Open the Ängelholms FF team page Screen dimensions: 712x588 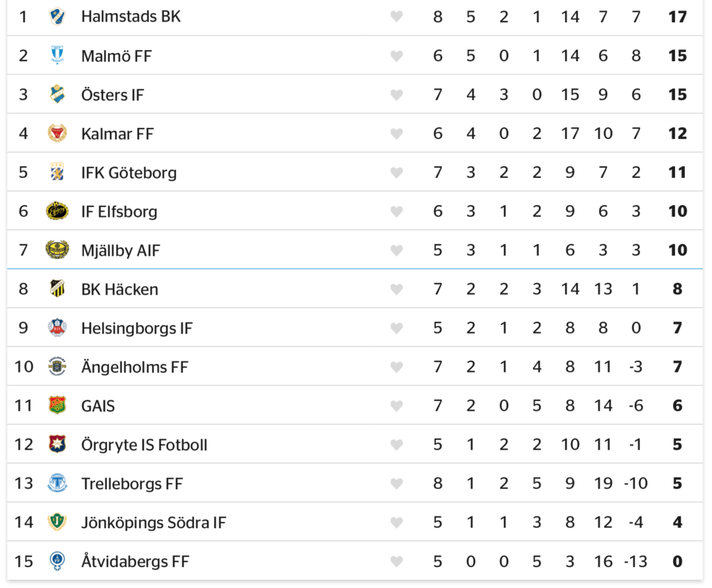(x=134, y=367)
